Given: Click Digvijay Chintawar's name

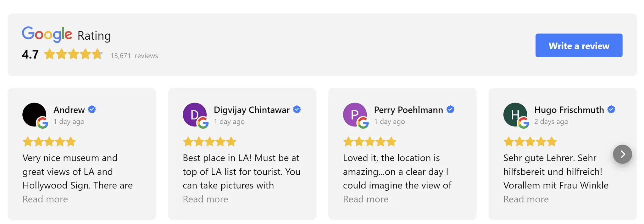Looking at the screenshot, I should (251, 110).
